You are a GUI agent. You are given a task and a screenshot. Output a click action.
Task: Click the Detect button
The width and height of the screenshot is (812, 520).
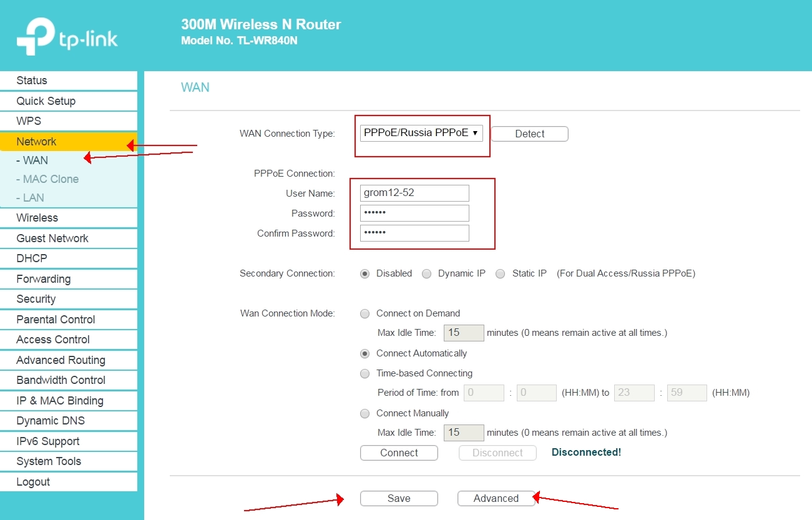click(x=529, y=134)
